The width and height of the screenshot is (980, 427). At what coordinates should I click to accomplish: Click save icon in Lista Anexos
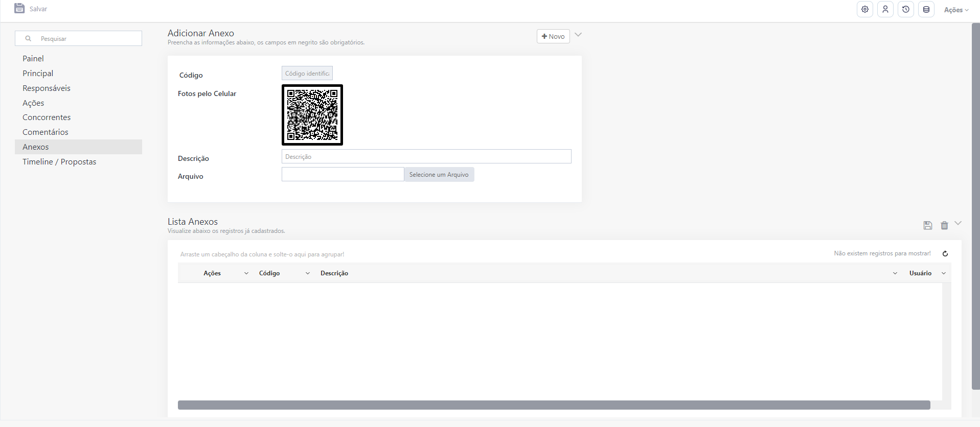928,225
